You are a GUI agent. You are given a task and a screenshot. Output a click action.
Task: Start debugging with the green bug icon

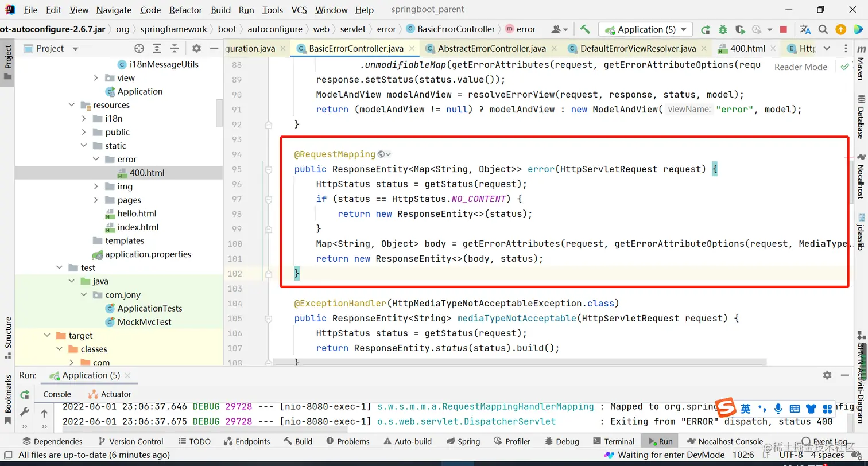click(723, 29)
